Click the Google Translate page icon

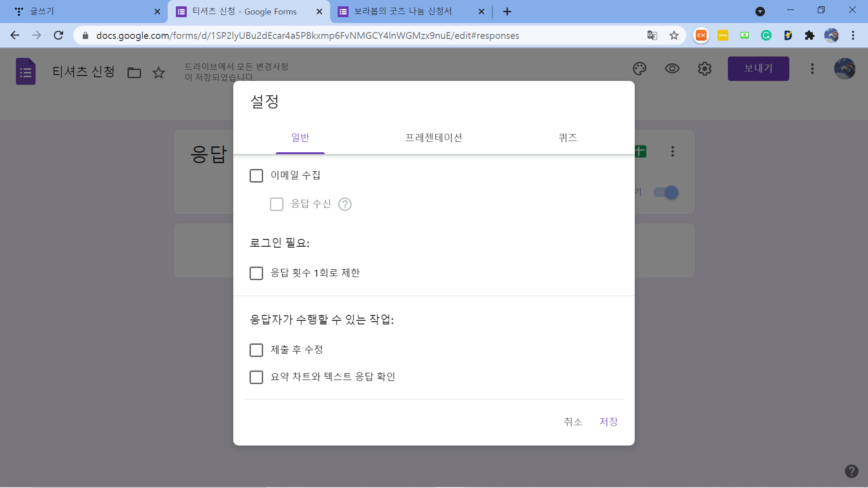pyautogui.click(x=652, y=35)
